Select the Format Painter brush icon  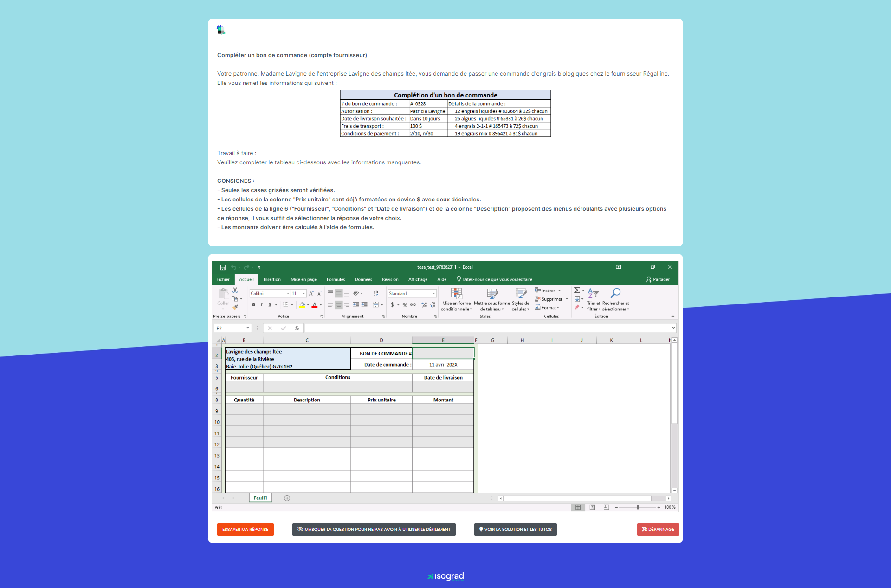[235, 307]
